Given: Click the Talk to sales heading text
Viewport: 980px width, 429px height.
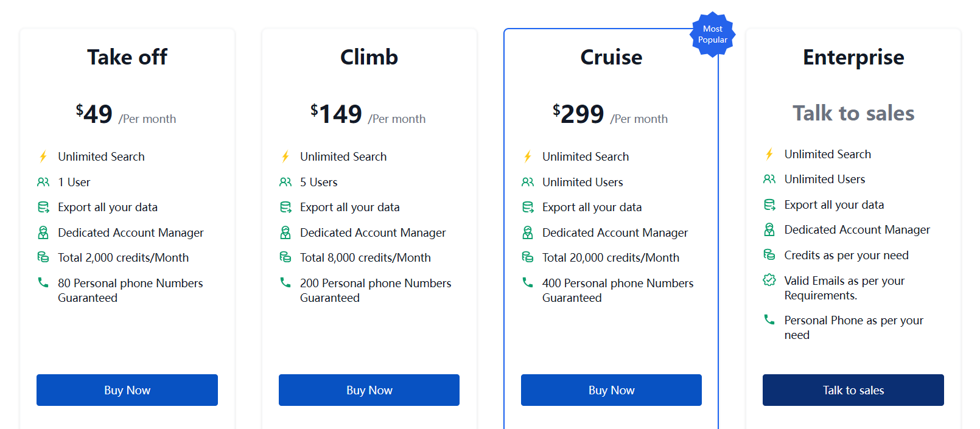Looking at the screenshot, I should [853, 113].
